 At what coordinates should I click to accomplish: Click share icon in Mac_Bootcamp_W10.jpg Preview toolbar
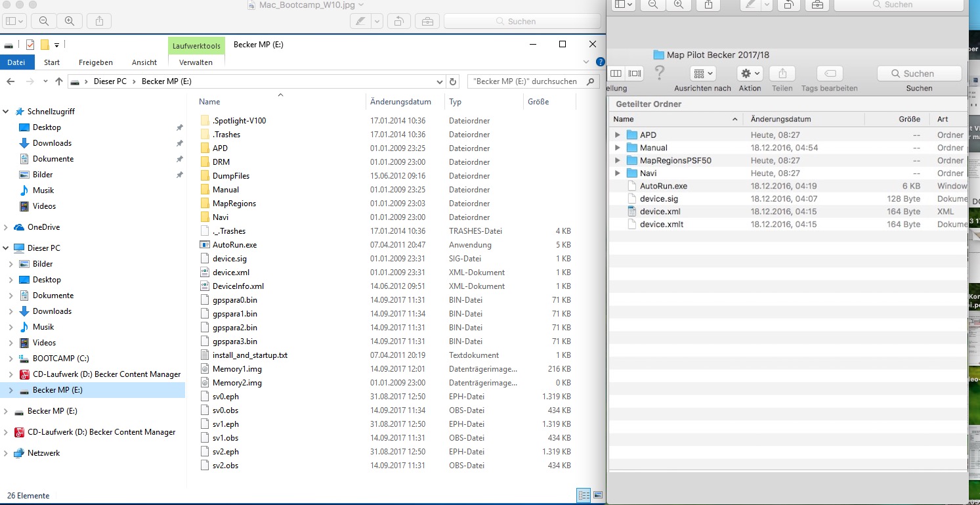coord(99,21)
